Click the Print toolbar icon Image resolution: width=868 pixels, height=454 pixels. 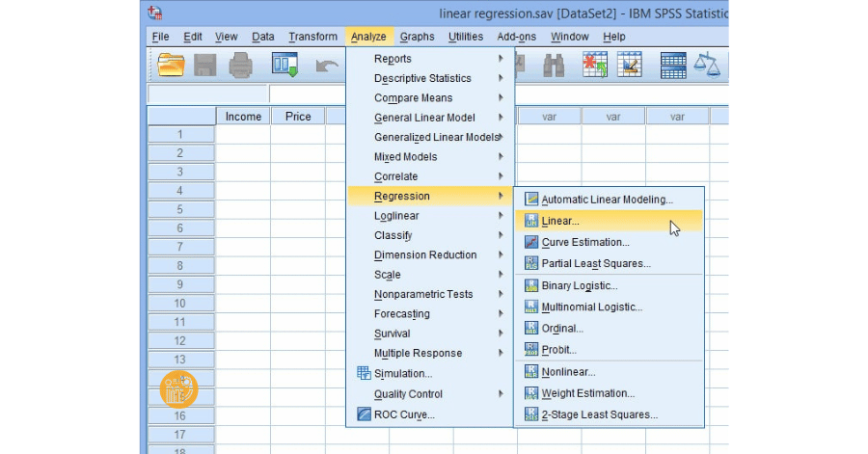pos(240,66)
